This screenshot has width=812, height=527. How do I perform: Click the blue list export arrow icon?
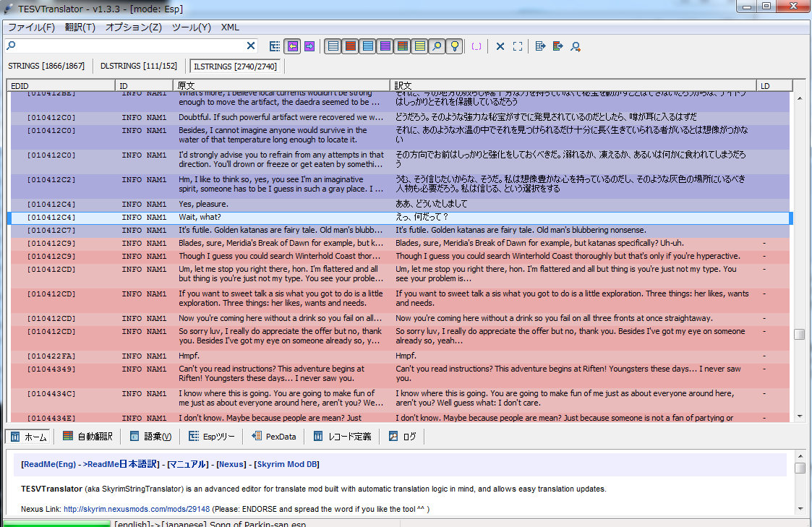coord(540,46)
